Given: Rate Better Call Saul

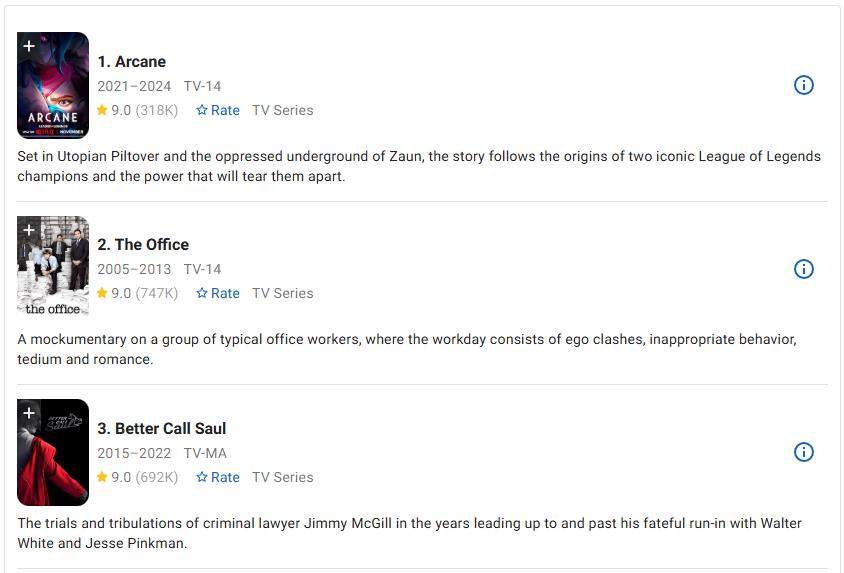Looking at the screenshot, I should pyautogui.click(x=218, y=477).
